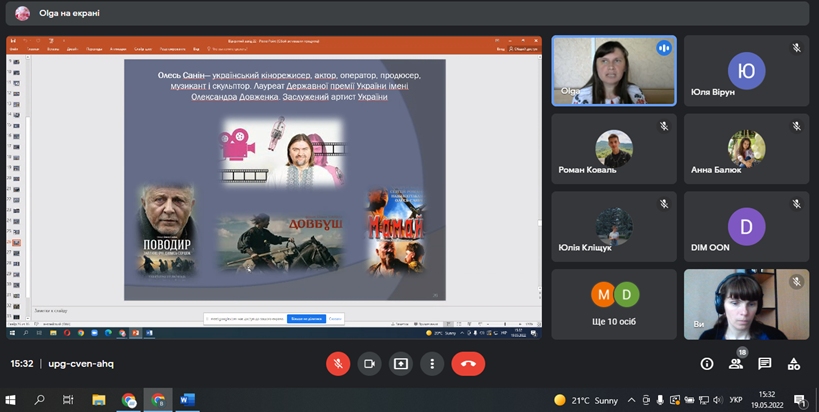819x412 pixels.
Task: Open the Activities panel icon
Action: [794, 364]
